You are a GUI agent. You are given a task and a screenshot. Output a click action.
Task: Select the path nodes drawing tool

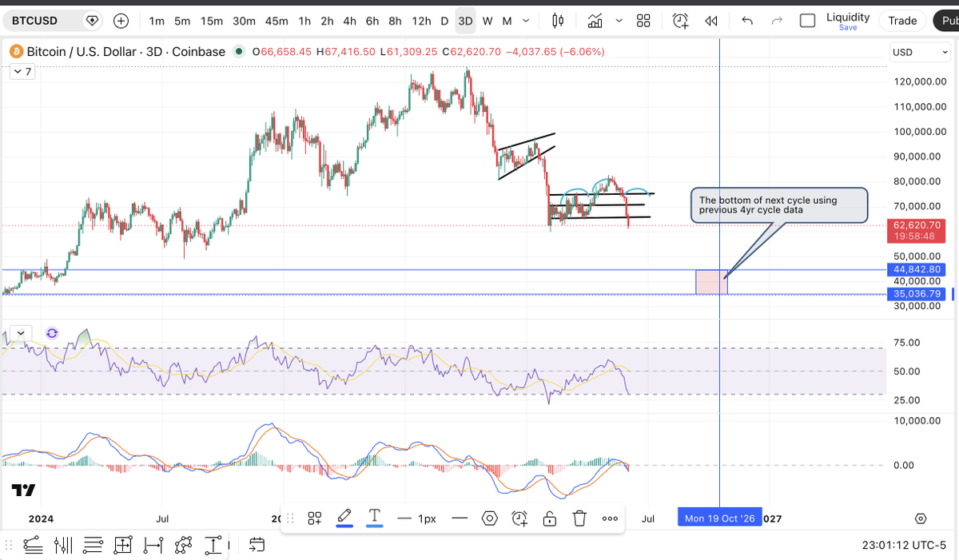point(183,546)
